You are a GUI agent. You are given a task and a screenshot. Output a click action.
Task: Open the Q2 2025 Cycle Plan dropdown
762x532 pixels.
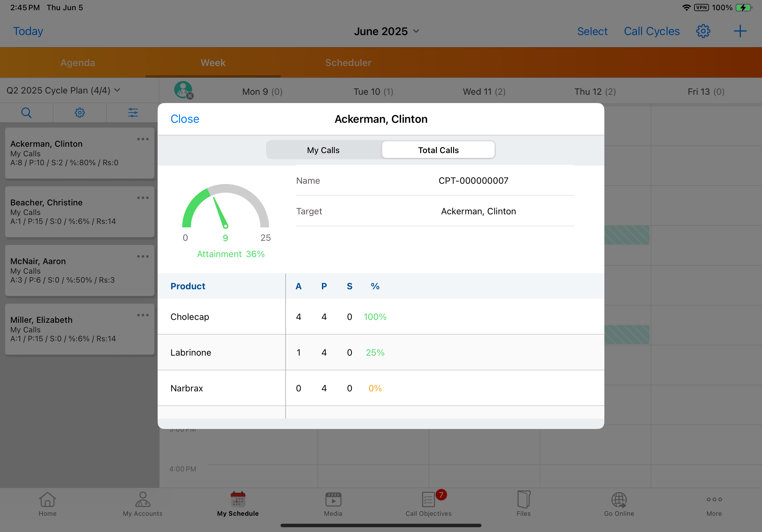pyautogui.click(x=63, y=91)
